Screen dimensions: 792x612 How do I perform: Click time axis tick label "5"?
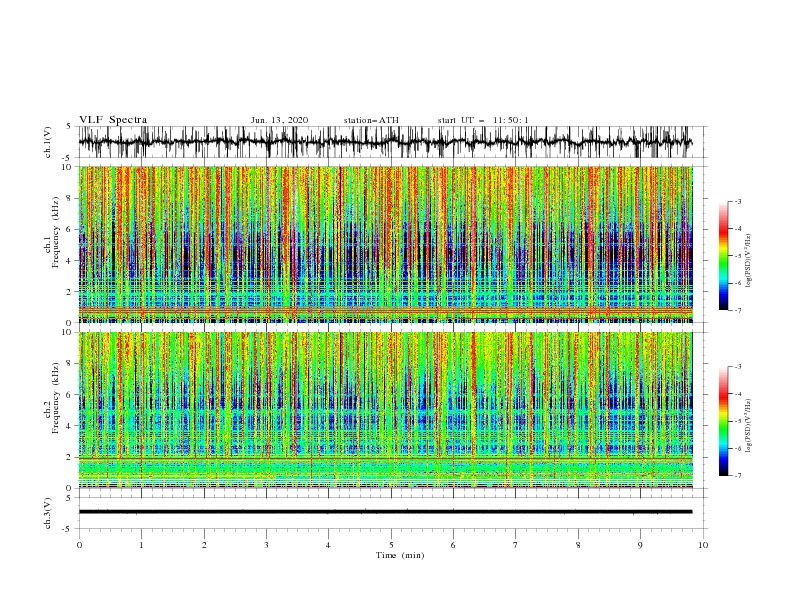pos(391,545)
